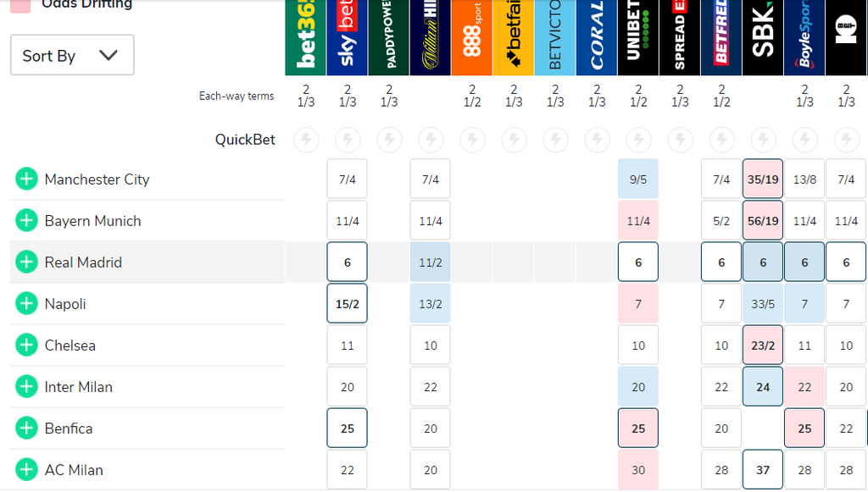This screenshot has height=492, width=868.
Task: Add Benfica with green plus icon
Action: [x=26, y=428]
